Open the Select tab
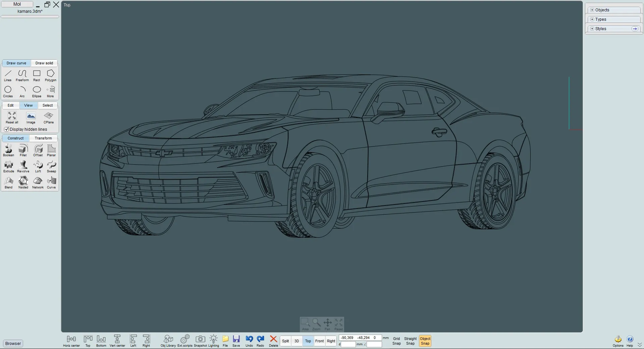 point(48,105)
